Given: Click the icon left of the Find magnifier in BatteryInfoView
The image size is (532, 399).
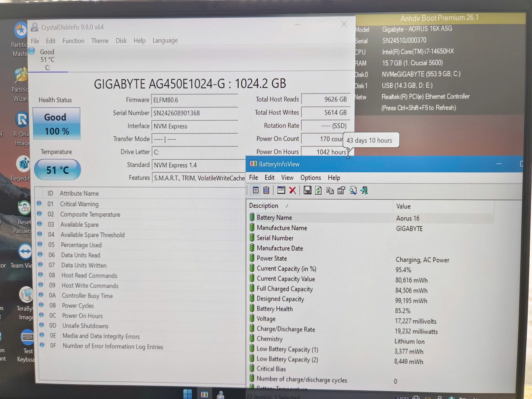Looking at the screenshot, I should click(x=341, y=191).
